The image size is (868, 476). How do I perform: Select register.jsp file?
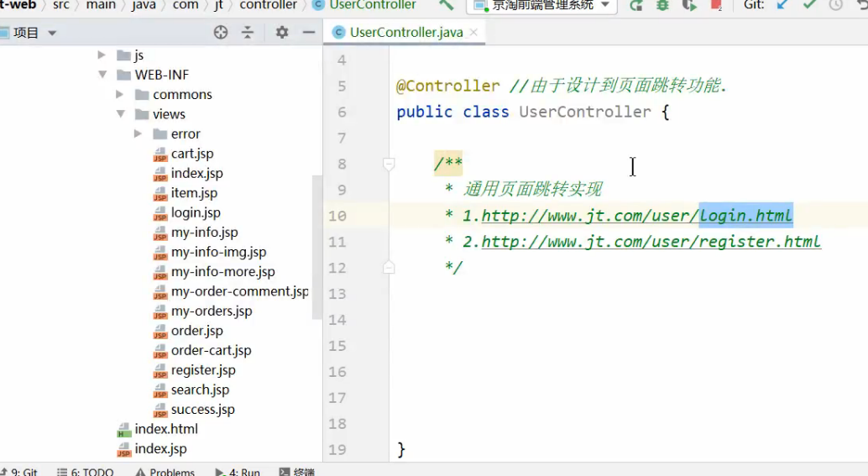tap(203, 369)
